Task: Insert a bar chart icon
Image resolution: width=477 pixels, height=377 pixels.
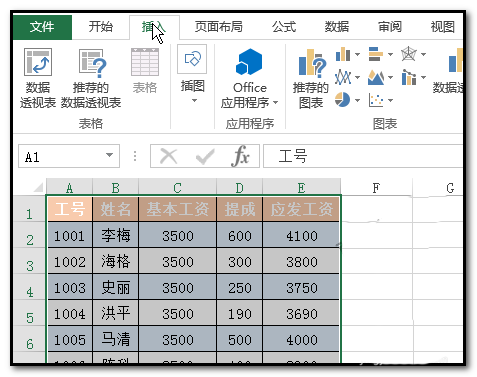Action: pyautogui.click(x=376, y=54)
